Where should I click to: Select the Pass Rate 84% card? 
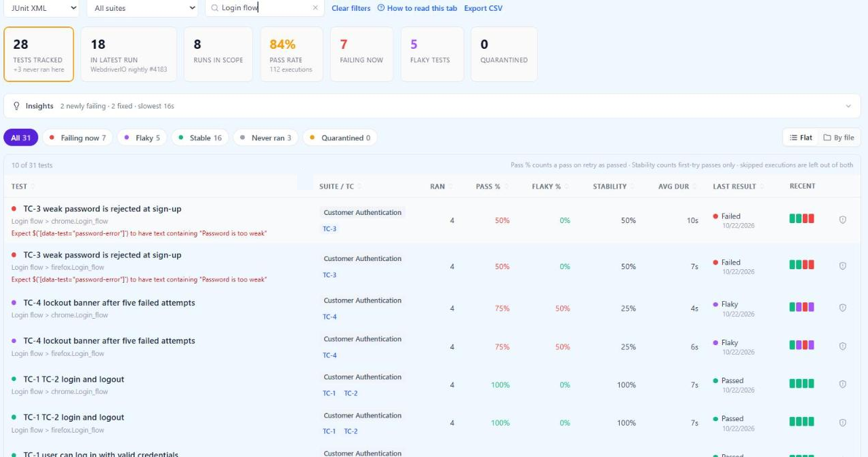tap(292, 54)
